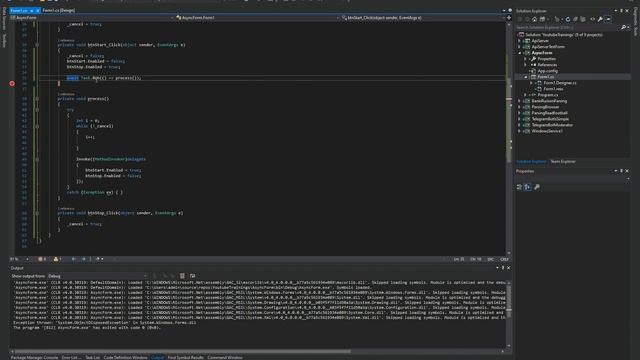
Task: Open the Toolbox side tab
Action: click(4, 40)
